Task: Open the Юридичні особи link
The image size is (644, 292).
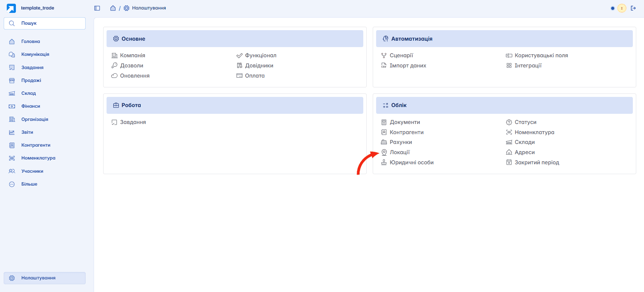Action: (x=411, y=163)
